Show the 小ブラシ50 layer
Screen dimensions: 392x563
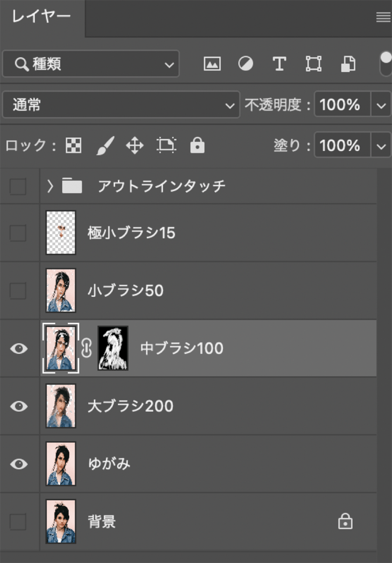click(x=18, y=291)
